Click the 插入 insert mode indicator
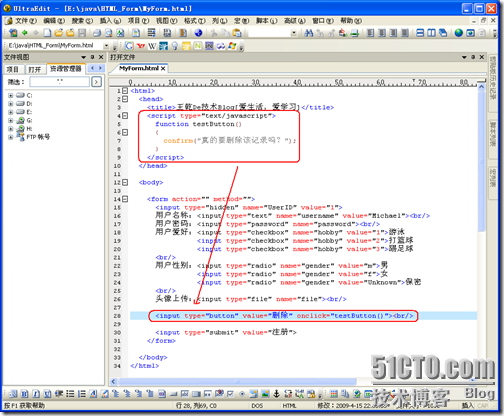 pos(467,406)
